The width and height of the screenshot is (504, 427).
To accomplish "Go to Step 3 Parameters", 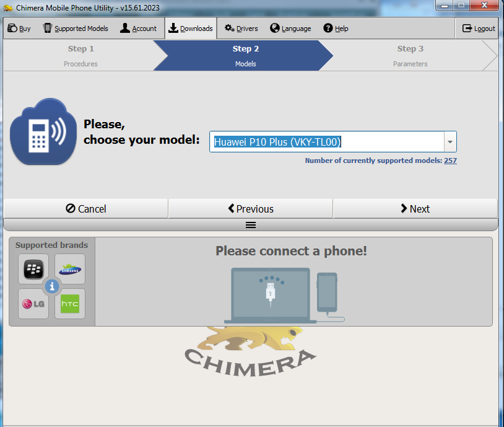I will click(x=410, y=56).
